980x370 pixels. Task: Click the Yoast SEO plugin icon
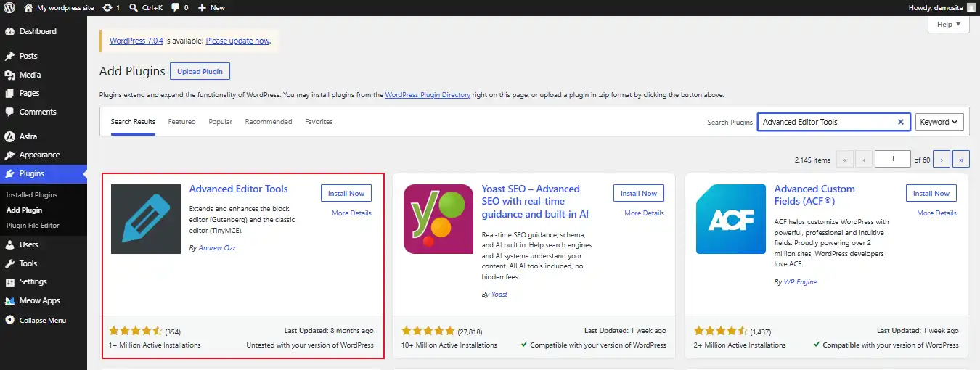coord(438,219)
